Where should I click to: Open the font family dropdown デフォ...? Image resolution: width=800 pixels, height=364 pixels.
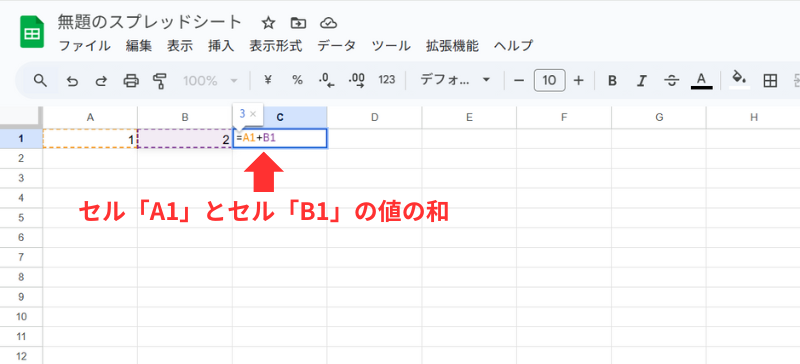point(455,80)
